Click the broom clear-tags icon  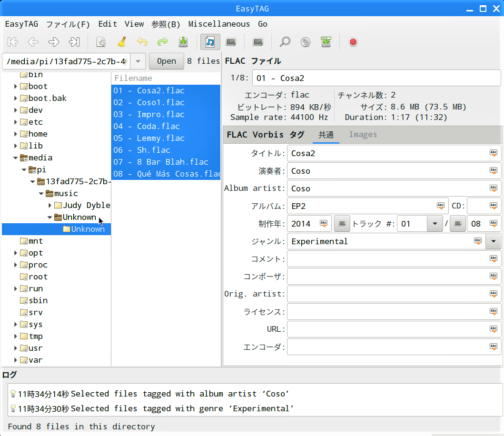[x=122, y=42]
